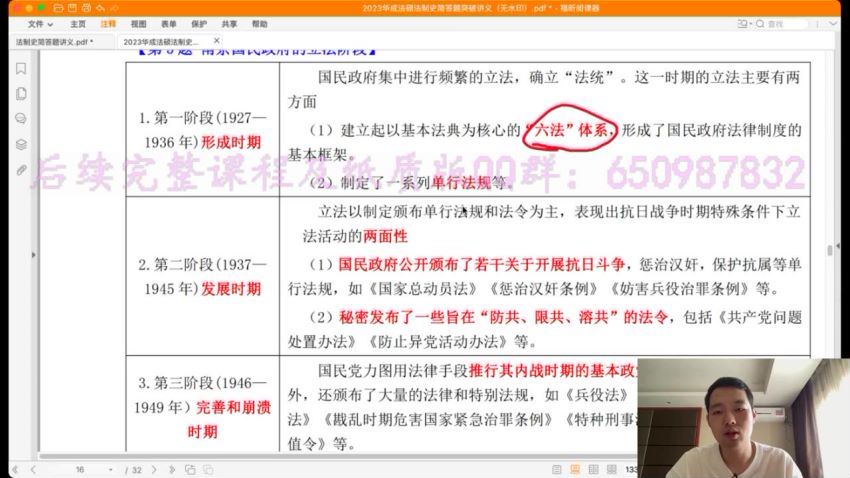850x478 pixels.
Task: Open the 保护 menu tab
Action: coord(198,23)
